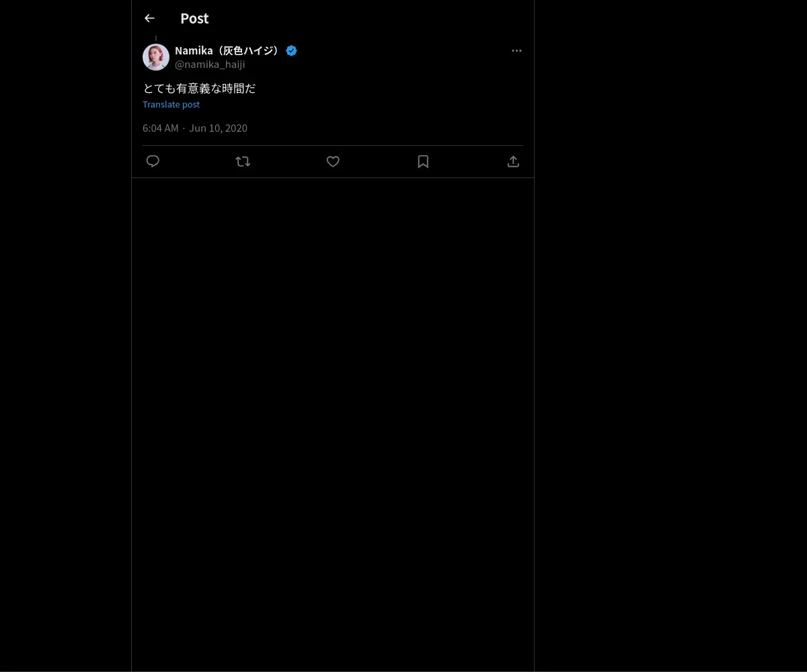Open profile via the Namika display name
The height and width of the screenshot is (672, 807).
(x=227, y=50)
